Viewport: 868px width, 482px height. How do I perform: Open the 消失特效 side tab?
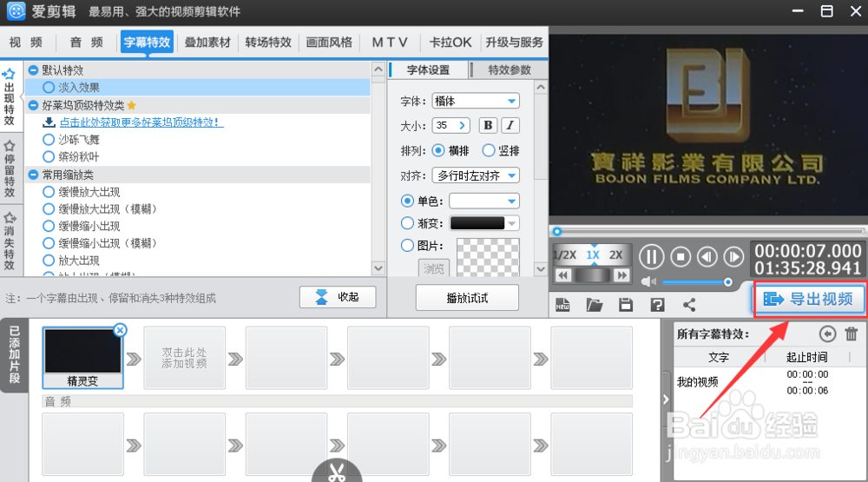(10, 241)
